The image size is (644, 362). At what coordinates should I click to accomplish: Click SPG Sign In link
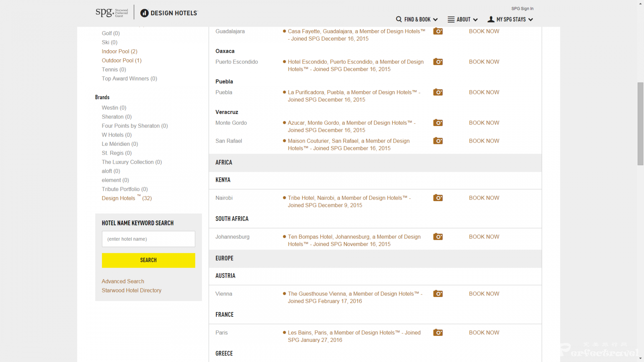pyautogui.click(x=522, y=9)
